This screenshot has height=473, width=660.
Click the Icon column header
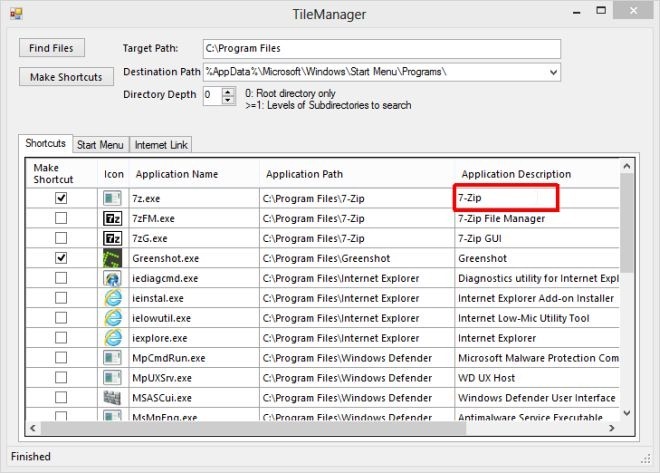pos(113,174)
